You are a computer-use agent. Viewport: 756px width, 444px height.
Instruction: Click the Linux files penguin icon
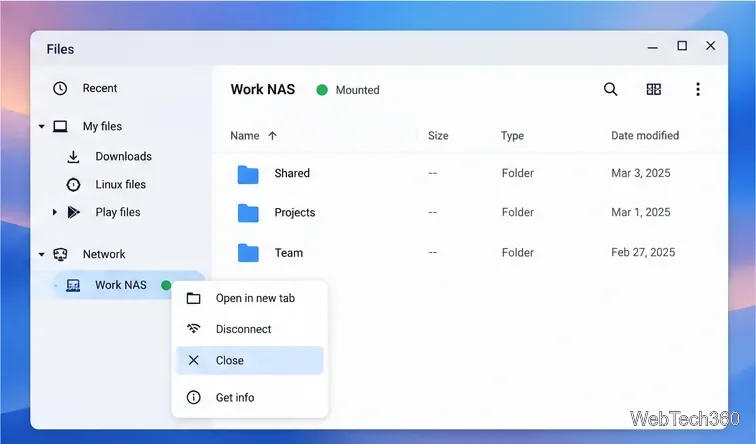click(73, 185)
